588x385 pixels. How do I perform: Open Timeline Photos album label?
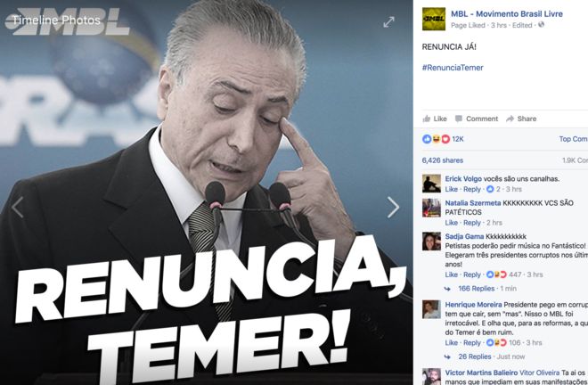56,20
